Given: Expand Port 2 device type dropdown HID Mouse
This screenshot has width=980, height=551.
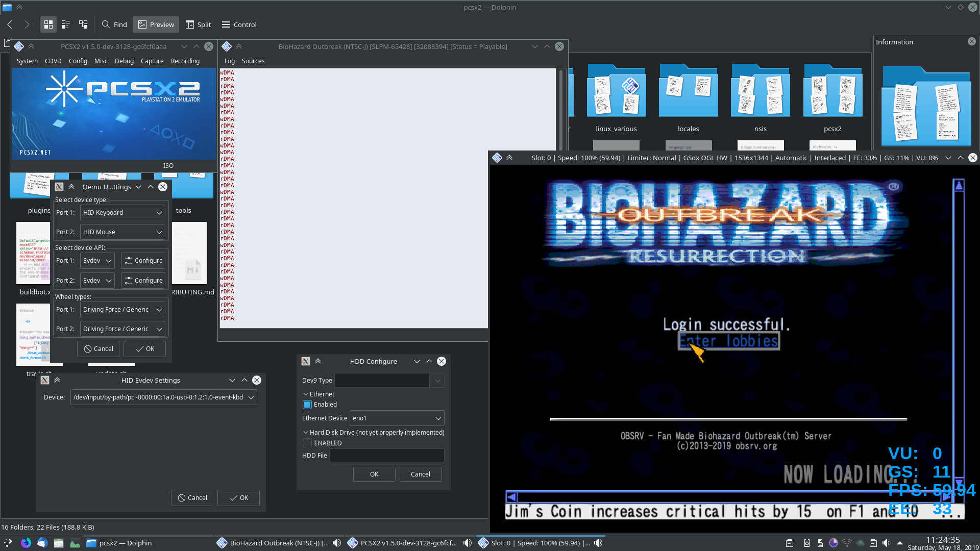Looking at the screenshot, I should [122, 232].
